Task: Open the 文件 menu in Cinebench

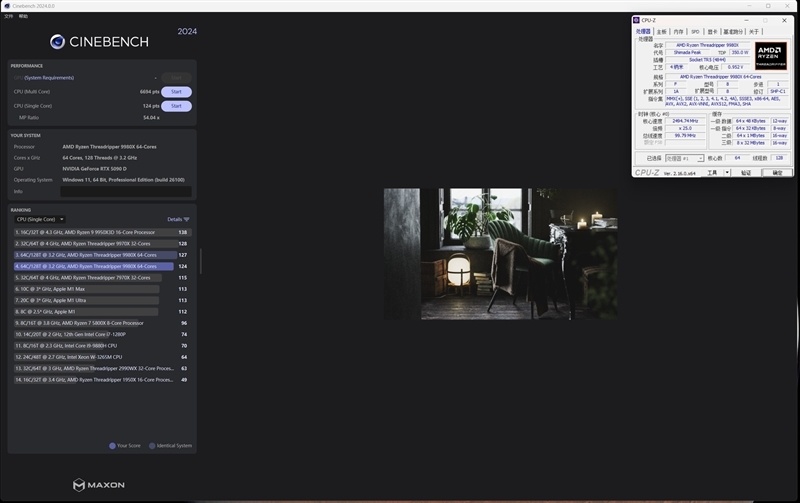Action: [x=9, y=17]
